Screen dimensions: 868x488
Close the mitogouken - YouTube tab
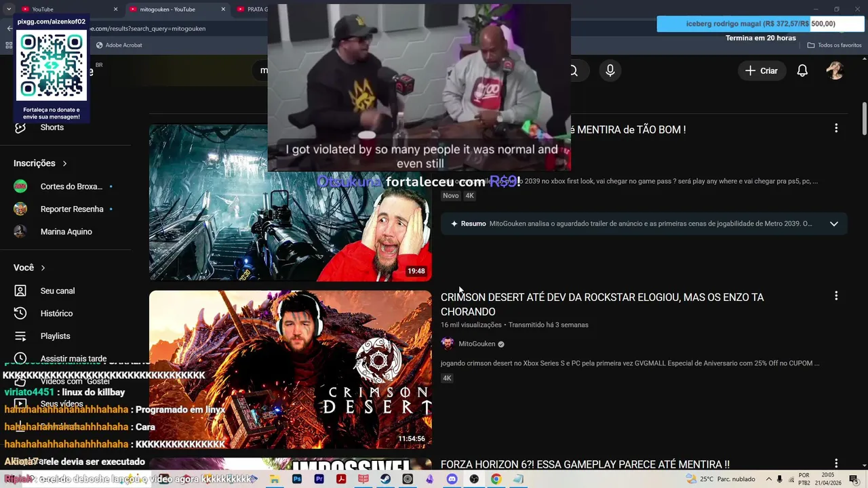click(223, 9)
